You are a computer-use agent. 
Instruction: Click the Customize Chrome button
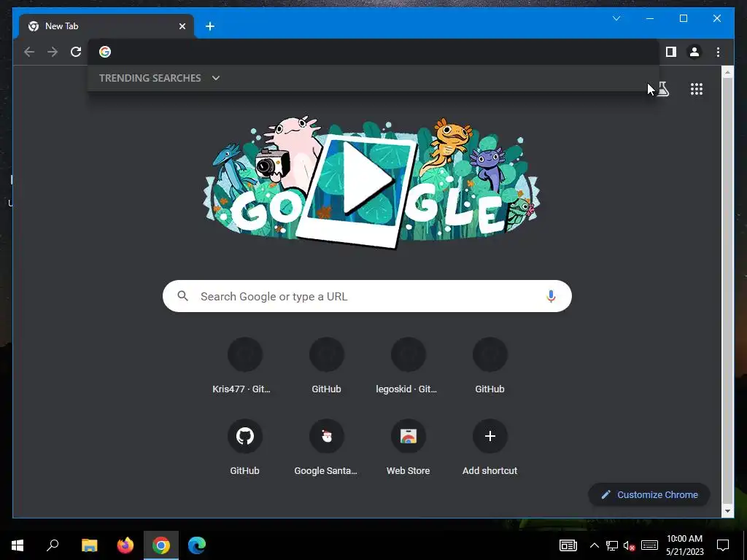(649, 495)
